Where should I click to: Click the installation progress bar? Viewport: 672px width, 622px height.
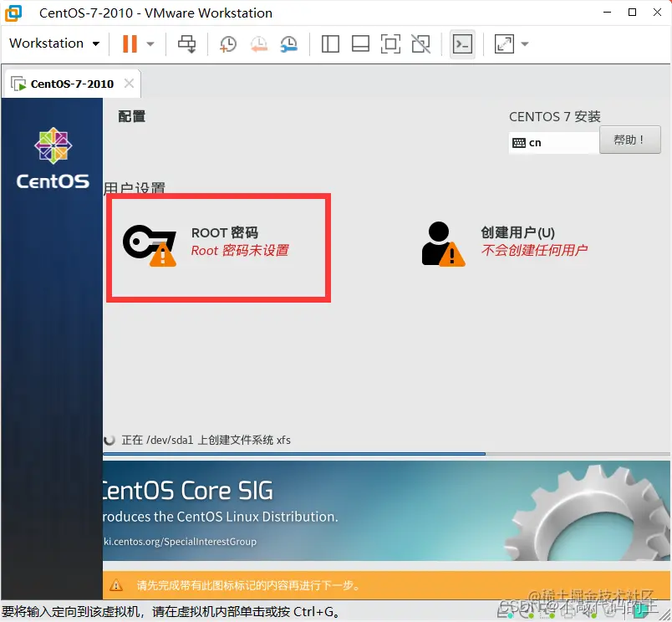click(x=387, y=453)
